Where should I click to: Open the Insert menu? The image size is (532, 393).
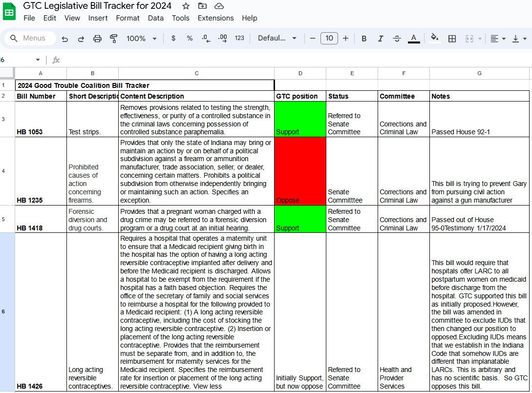click(x=98, y=18)
